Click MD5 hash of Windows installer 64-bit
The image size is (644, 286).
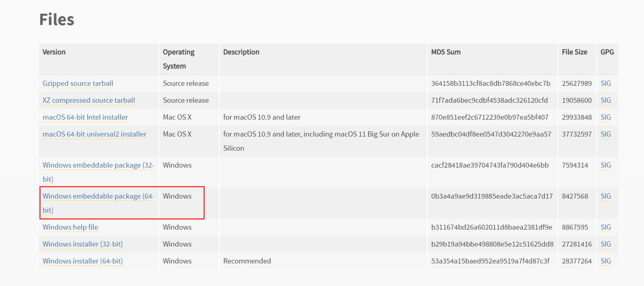[490, 261]
